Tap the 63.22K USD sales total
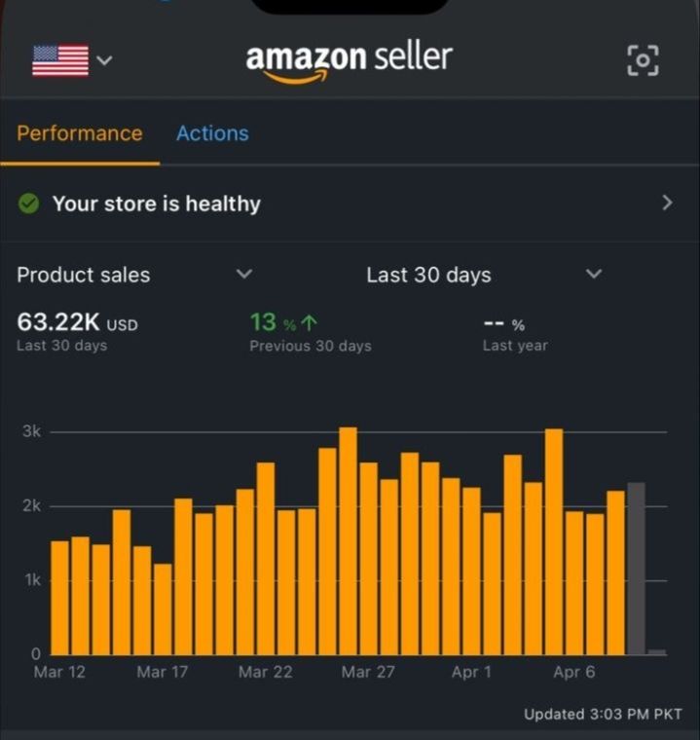The height and width of the screenshot is (740, 700). [77, 323]
